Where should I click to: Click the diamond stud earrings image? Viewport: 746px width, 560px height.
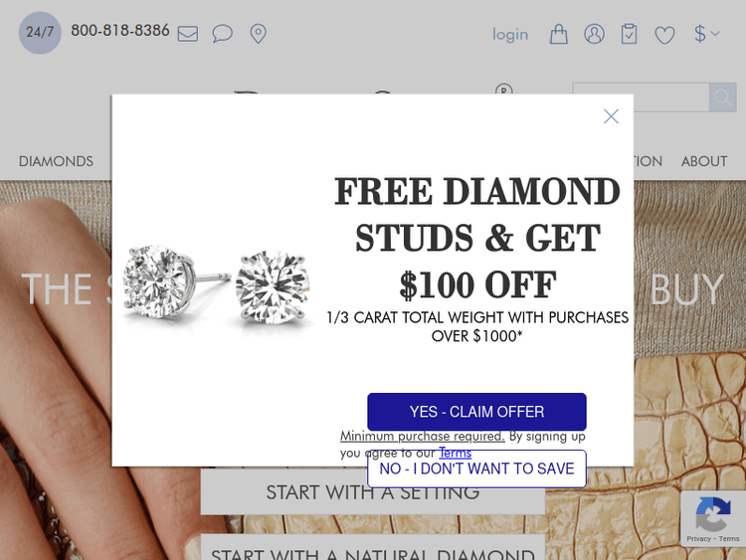(x=216, y=286)
